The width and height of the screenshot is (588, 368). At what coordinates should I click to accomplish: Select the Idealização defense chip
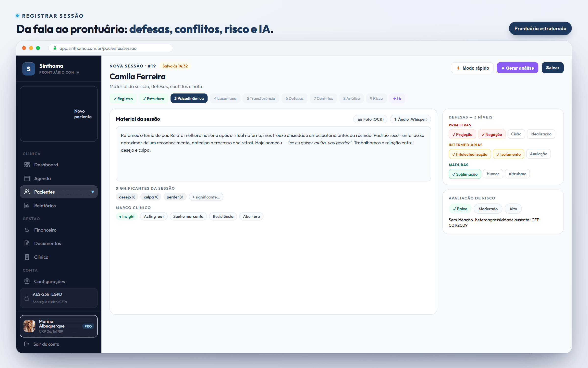tap(541, 134)
